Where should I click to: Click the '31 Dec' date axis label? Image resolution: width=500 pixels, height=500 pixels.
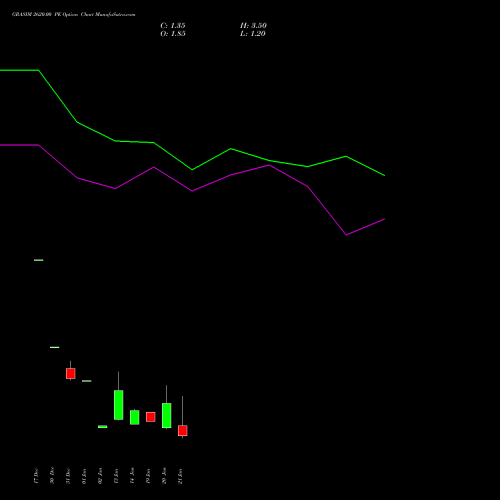(68, 476)
